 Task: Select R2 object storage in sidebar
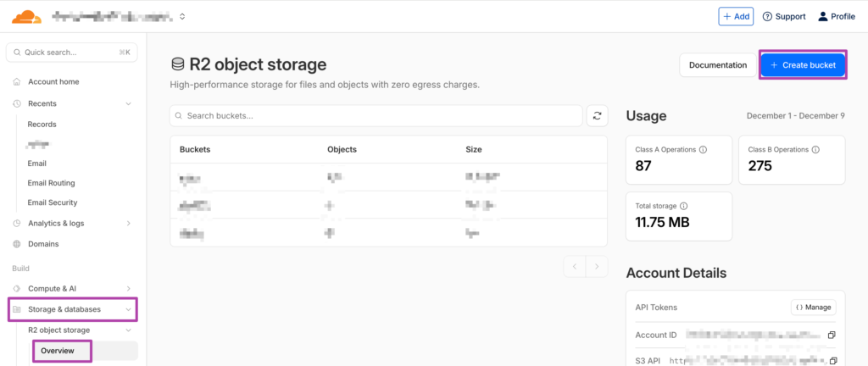point(58,330)
